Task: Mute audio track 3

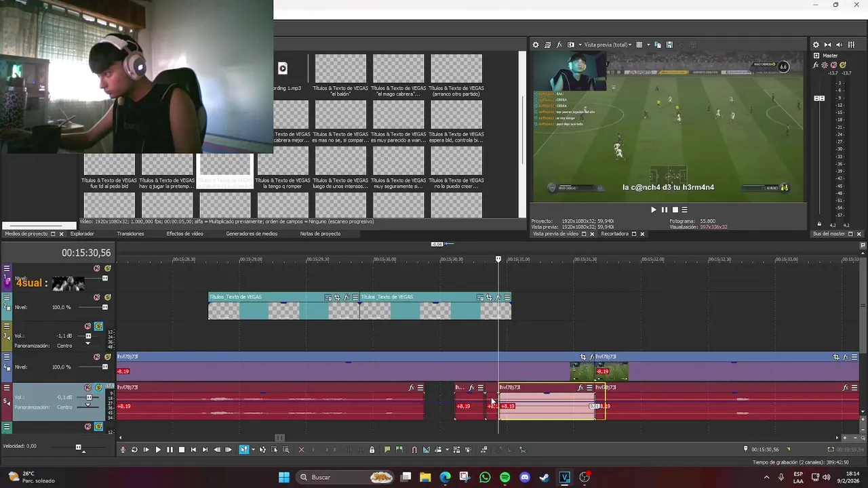Action: click(x=87, y=326)
